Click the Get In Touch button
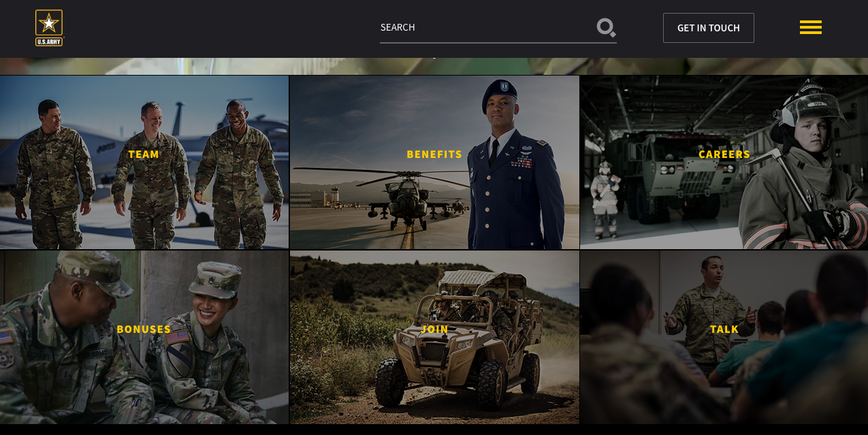This screenshot has width=868, height=435. [x=709, y=28]
